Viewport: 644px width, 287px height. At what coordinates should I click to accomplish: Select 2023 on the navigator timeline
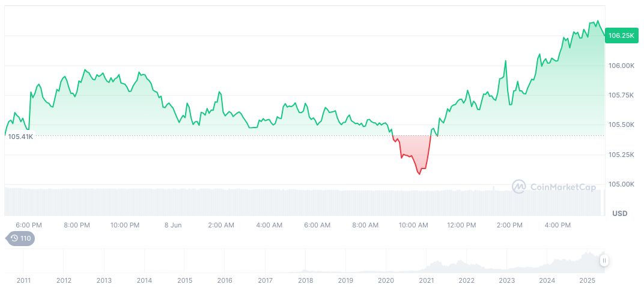click(506, 280)
